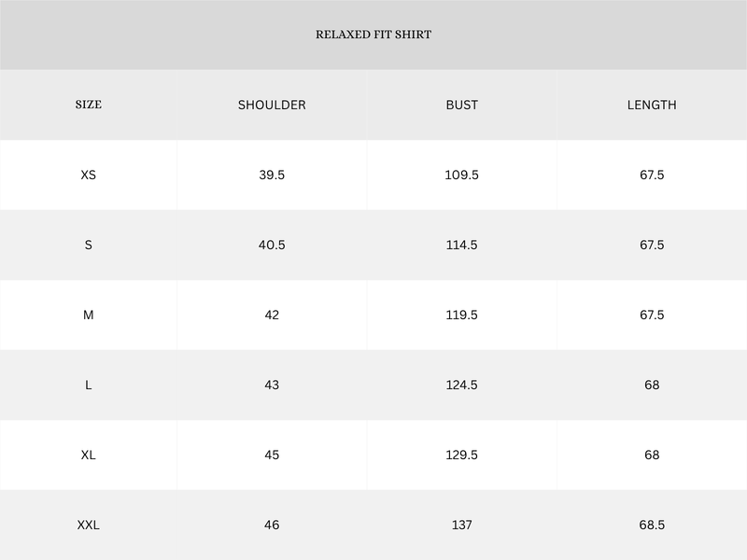The width and height of the screenshot is (747, 560).
Task: Select bust value 124.5
Action: tap(461, 385)
